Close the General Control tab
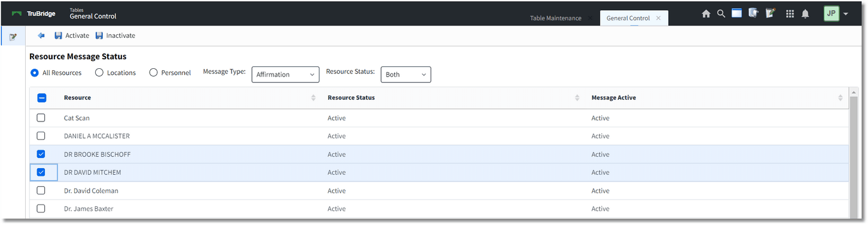This screenshot has height=225, width=868. pyautogui.click(x=659, y=18)
